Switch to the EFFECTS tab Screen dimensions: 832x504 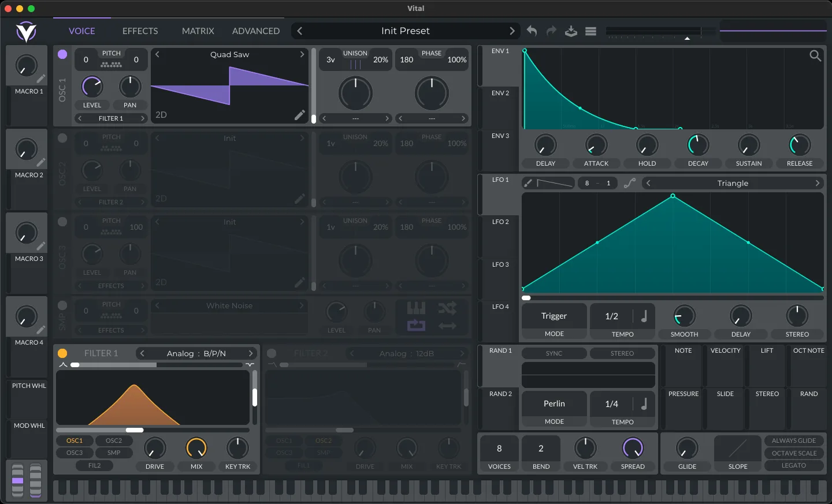(140, 31)
